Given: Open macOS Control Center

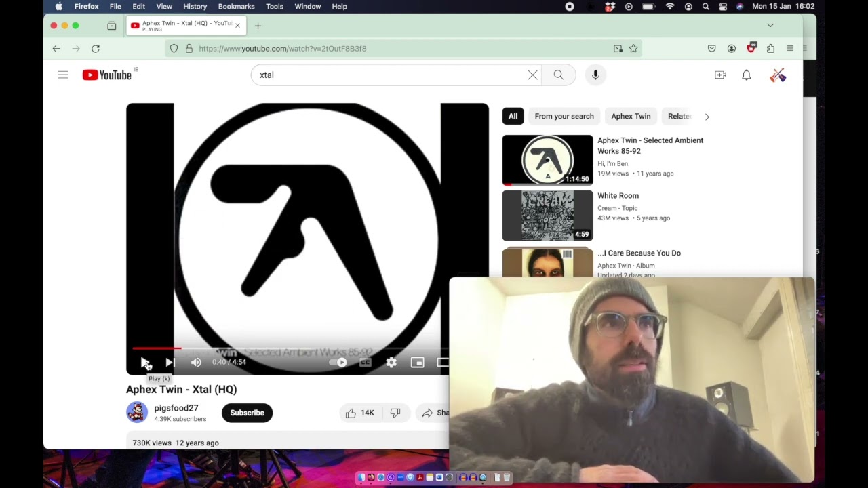Looking at the screenshot, I should tap(723, 6).
